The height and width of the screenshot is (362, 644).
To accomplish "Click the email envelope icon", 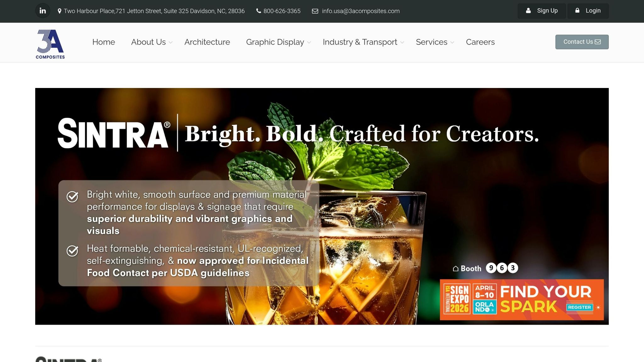I will click(x=315, y=11).
